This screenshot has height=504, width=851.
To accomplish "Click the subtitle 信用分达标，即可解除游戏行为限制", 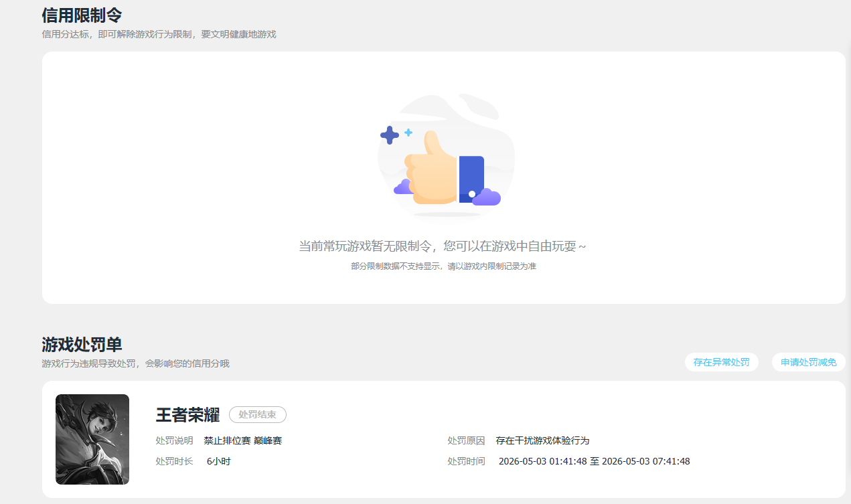I will (x=117, y=34).
